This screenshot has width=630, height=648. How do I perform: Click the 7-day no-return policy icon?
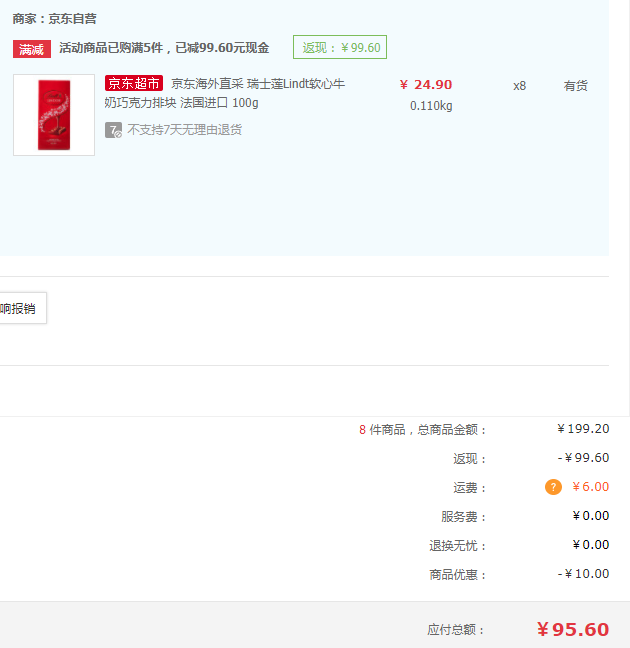coord(113,130)
